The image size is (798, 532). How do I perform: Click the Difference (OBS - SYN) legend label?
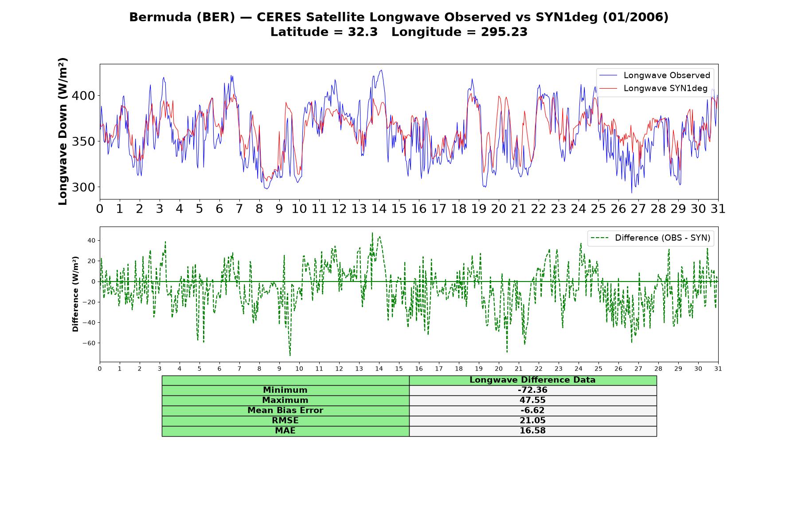662,238
